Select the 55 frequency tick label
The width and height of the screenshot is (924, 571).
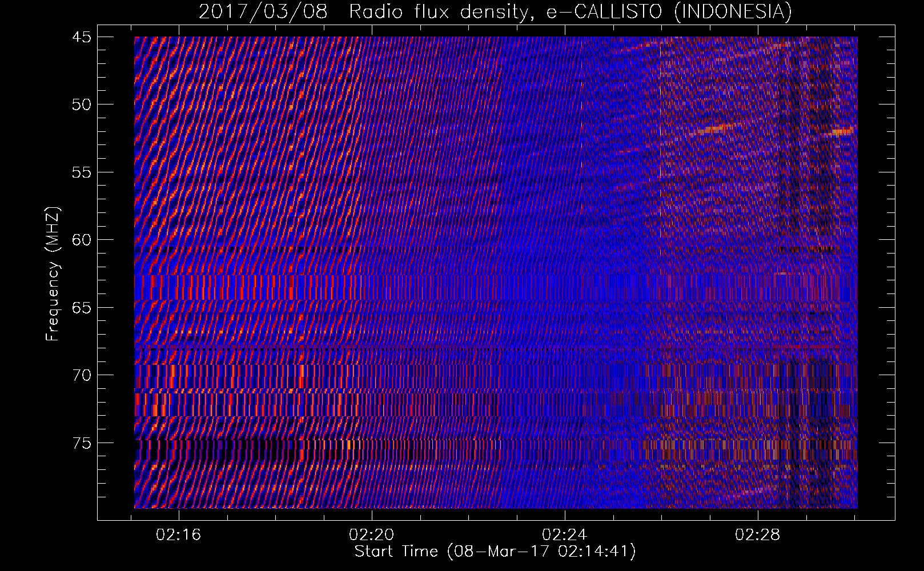coord(81,172)
